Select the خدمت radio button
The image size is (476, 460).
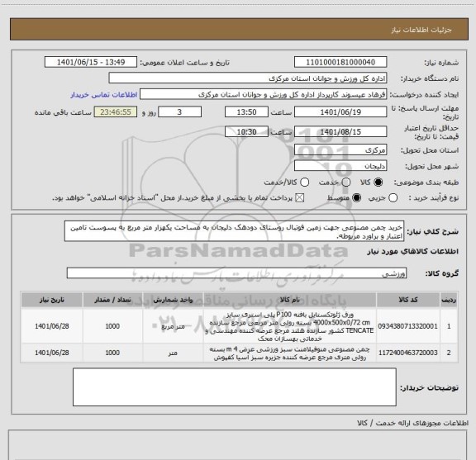point(346,182)
